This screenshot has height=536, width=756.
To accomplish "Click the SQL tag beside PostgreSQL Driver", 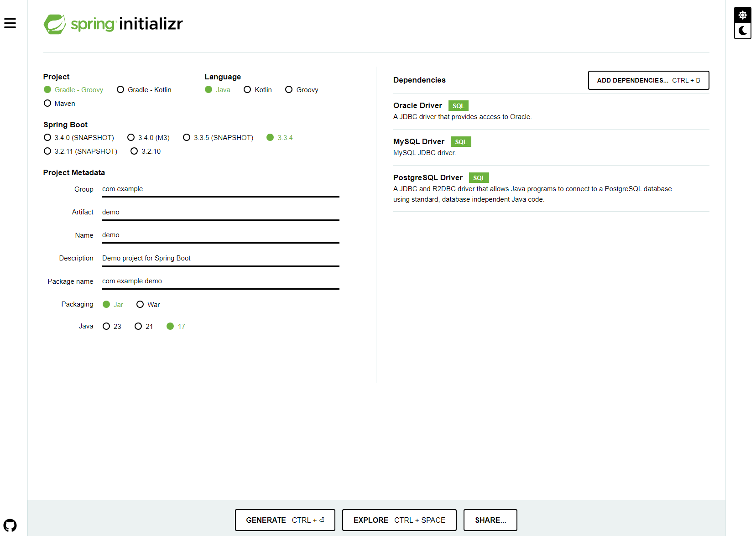I will tap(479, 178).
